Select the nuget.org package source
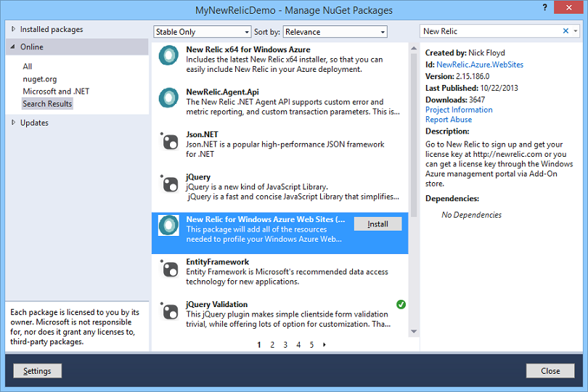 point(40,79)
